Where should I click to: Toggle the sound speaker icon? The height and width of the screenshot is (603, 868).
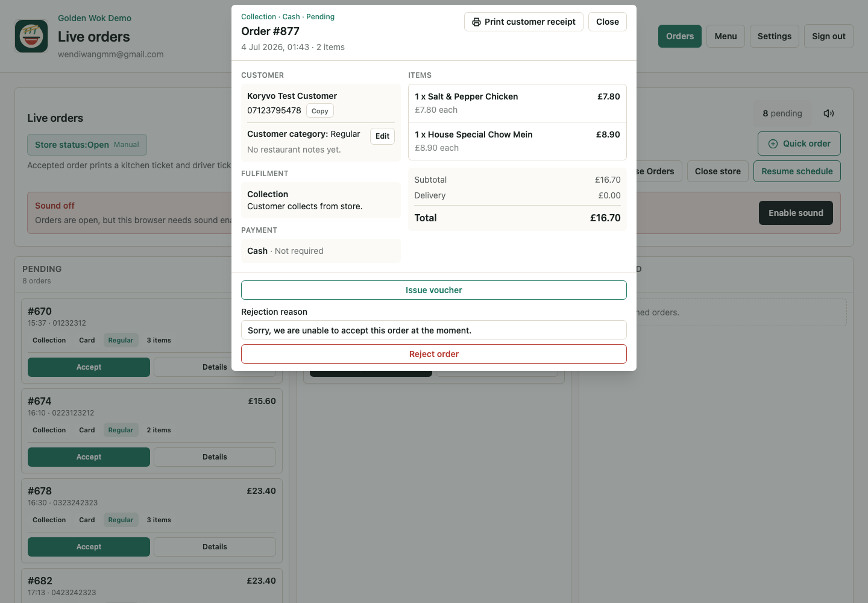coord(829,113)
